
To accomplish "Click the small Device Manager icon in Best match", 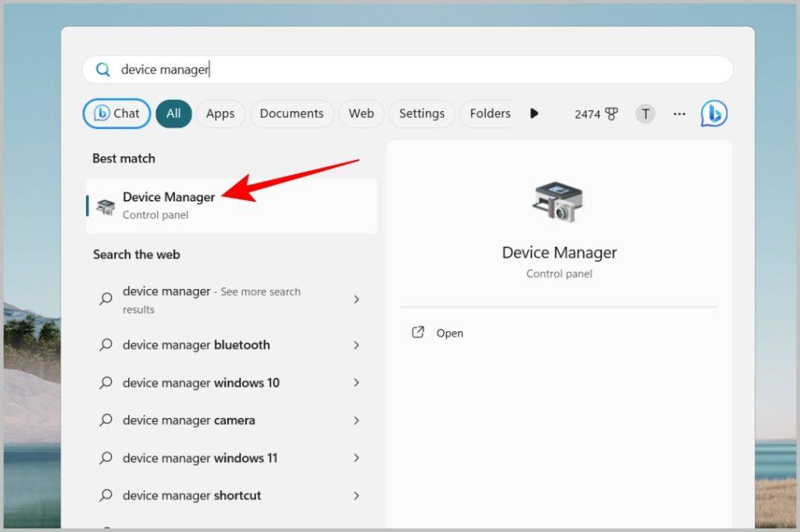I will (x=105, y=206).
